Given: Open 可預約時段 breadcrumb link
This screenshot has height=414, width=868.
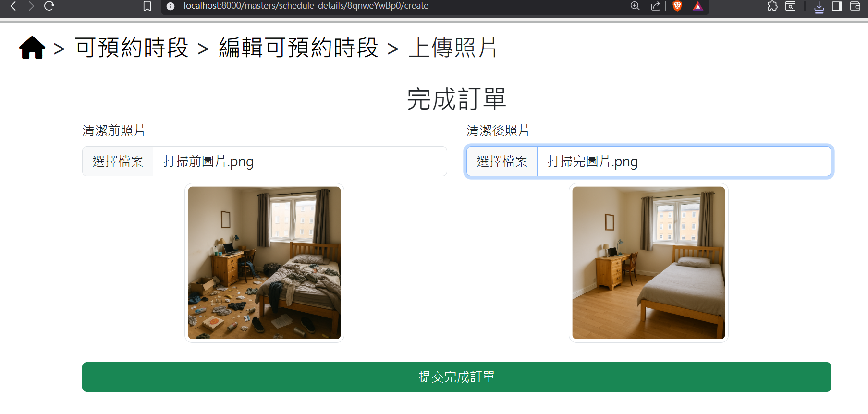Looking at the screenshot, I should tap(132, 48).
